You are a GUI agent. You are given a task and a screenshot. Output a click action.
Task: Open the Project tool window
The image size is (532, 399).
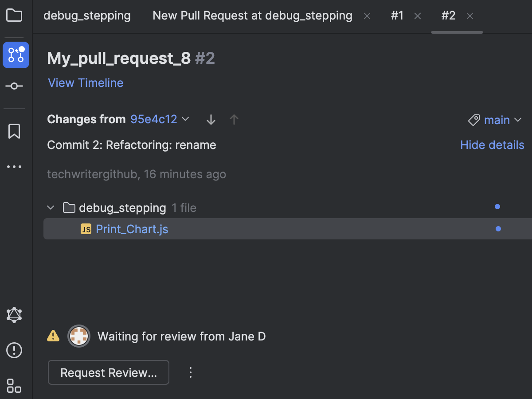point(15,15)
